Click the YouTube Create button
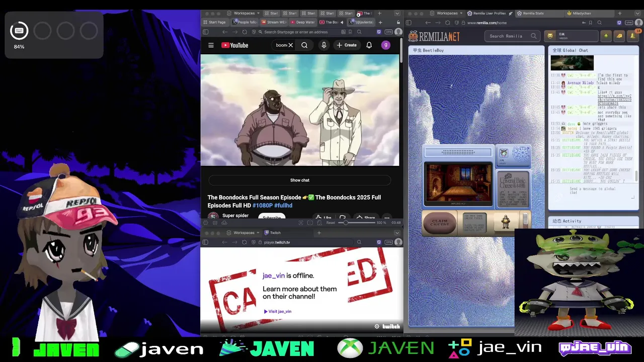This screenshot has height=362, width=644. (x=347, y=45)
